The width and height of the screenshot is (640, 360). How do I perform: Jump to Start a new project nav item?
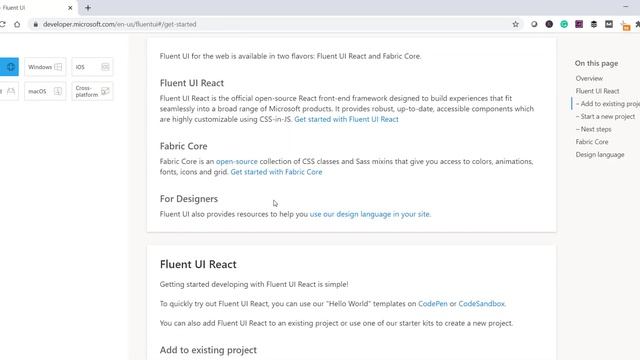605,116
